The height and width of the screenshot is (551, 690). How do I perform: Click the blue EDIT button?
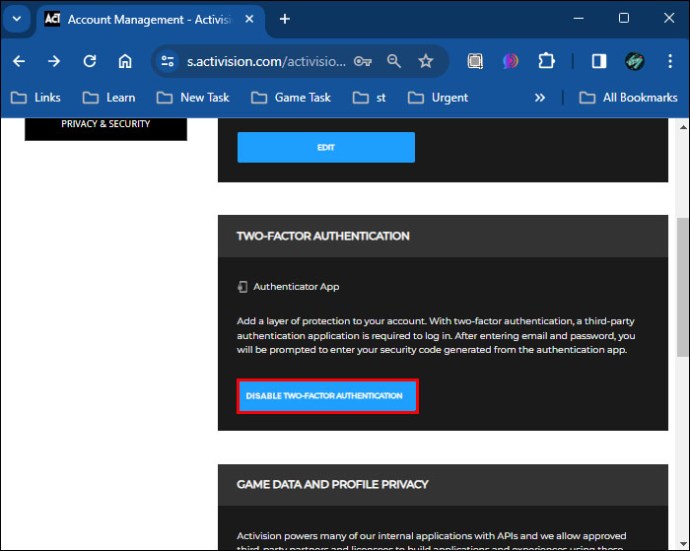click(326, 147)
